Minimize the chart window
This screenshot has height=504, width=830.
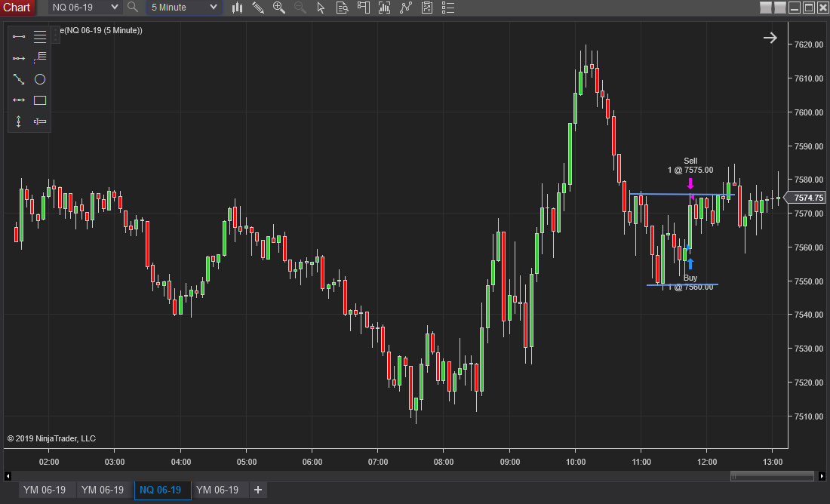795,8
